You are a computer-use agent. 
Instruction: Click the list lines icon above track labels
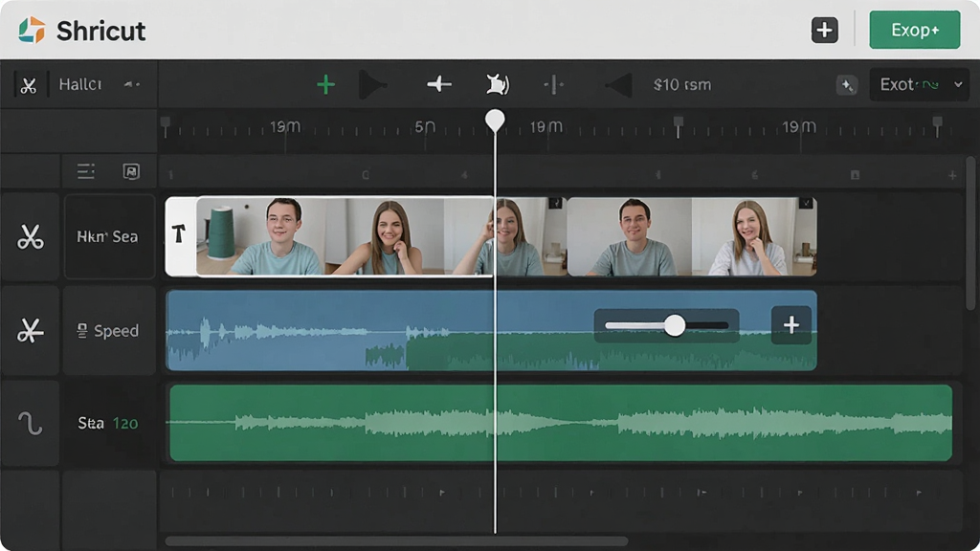(86, 171)
